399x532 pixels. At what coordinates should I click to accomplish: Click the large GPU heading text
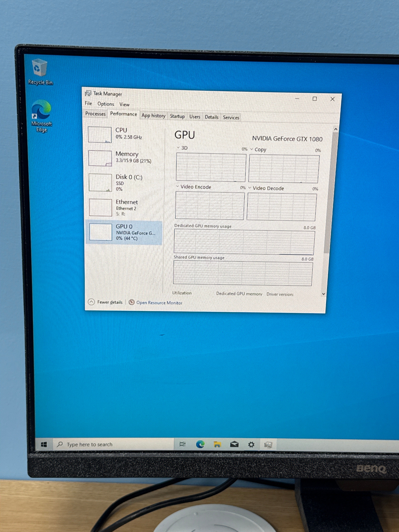(x=184, y=135)
